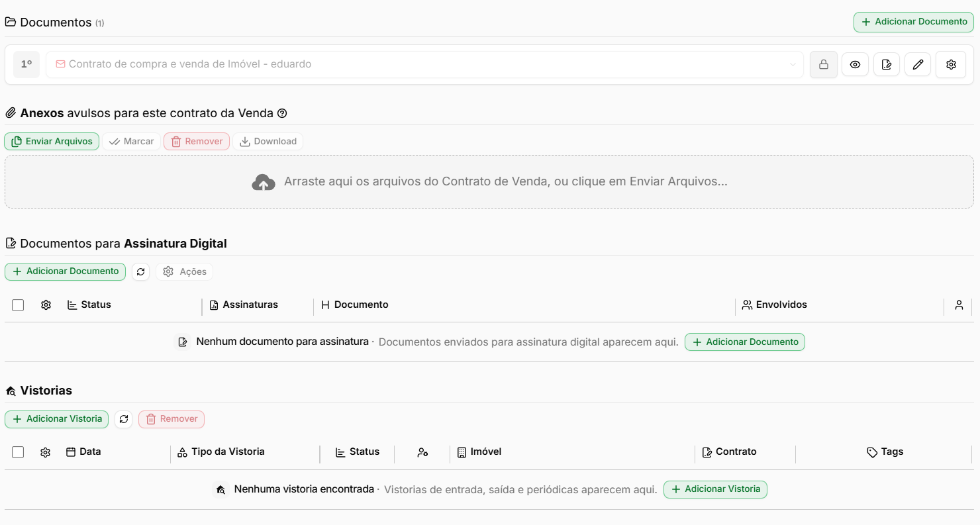Sort by the Status column in Assinatura table
The image size is (980, 525).
(89, 305)
